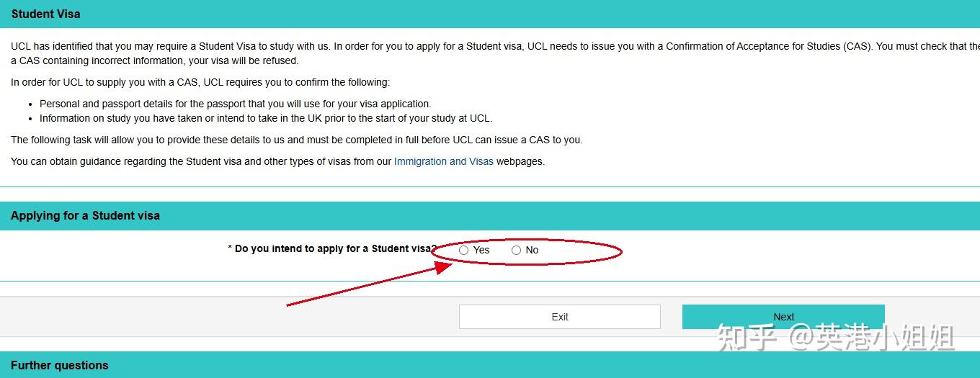Select the Yes radio button

click(464, 251)
